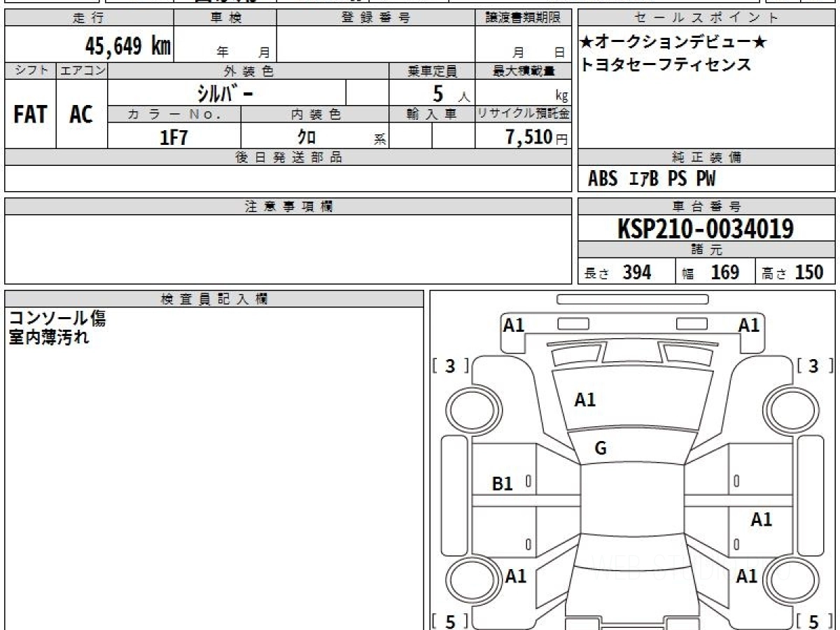840x630 pixels.
Task: Click the interior color クロ
Action: click(307, 137)
